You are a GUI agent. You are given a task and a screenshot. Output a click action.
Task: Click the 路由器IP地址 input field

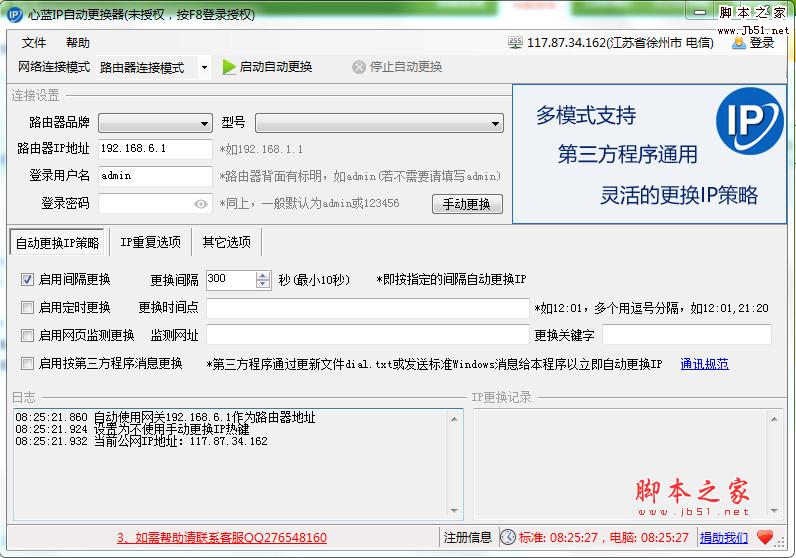pyautogui.click(x=155, y=149)
